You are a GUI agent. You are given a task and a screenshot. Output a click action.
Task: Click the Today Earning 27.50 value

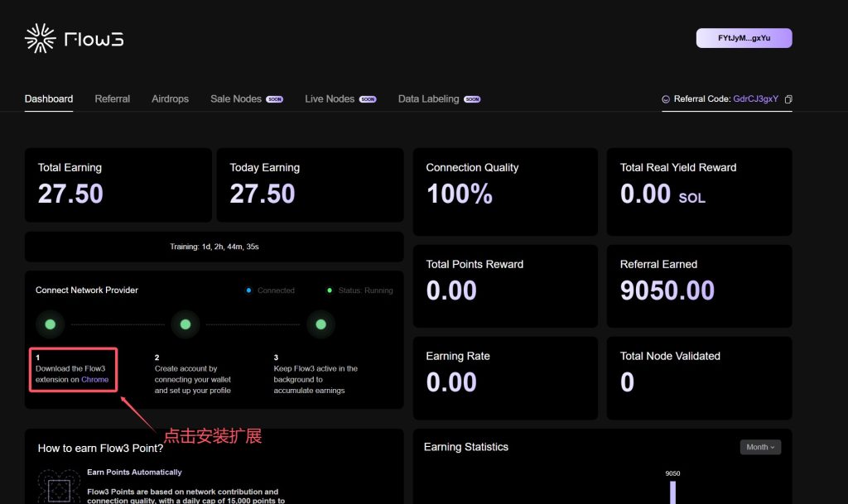pos(263,194)
